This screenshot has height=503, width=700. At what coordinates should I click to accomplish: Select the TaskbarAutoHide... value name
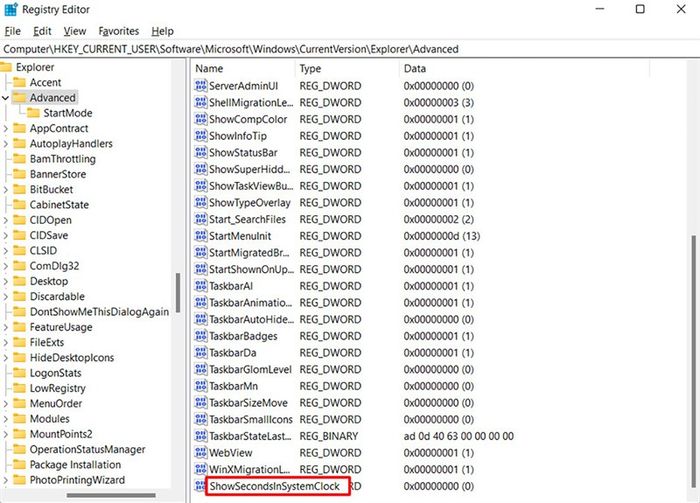[x=251, y=319]
